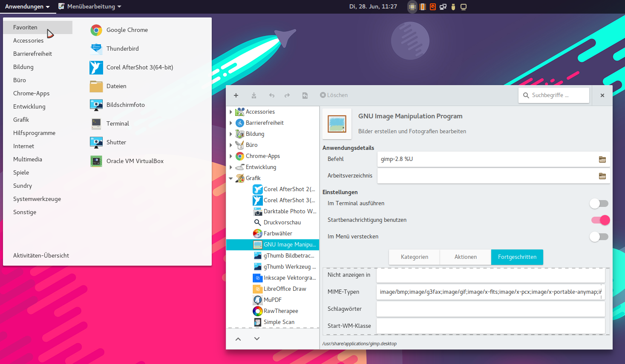The height and width of the screenshot is (364, 625).
Task: Add a new entry with the plus icon
Action: [x=236, y=95]
